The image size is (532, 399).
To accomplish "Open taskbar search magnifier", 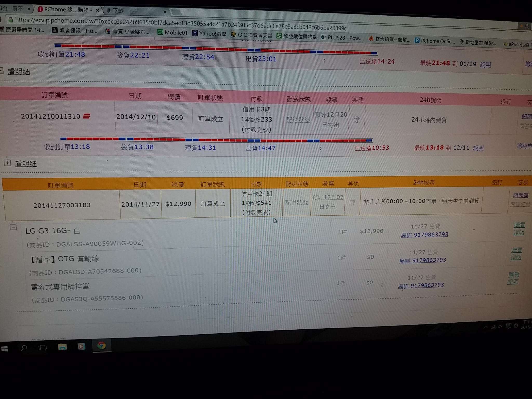I will (24, 348).
